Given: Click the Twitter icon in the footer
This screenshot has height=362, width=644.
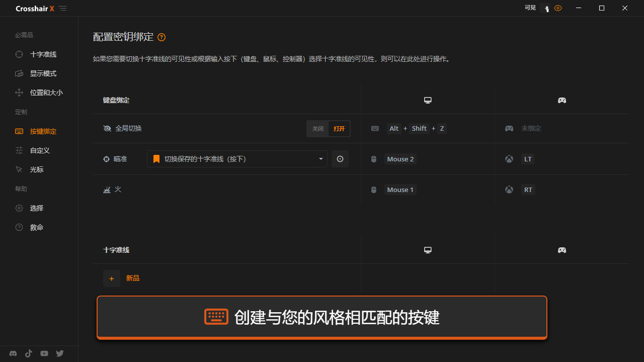Looking at the screenshot, I should pos(59,353).
